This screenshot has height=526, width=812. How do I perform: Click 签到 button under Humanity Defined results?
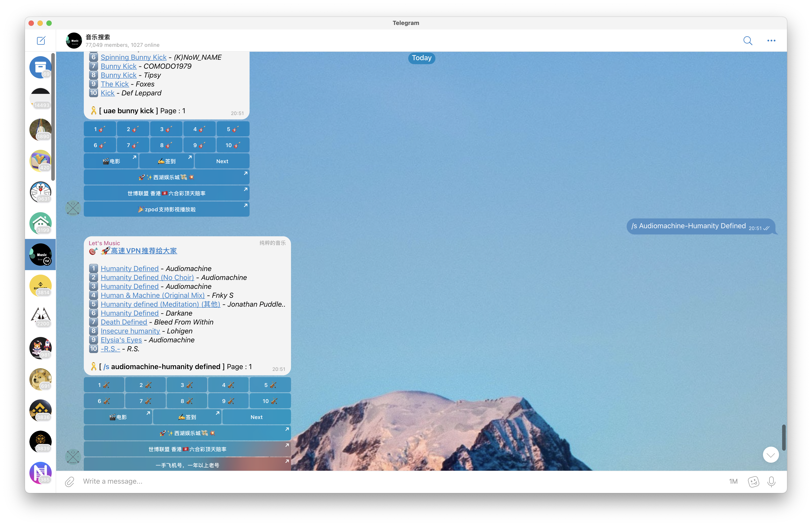pos(187,417)
